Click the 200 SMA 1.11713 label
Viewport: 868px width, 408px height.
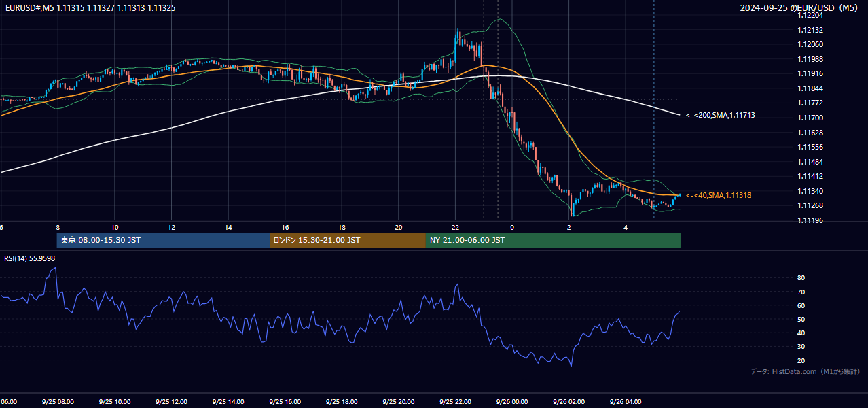tap(720, 116)
